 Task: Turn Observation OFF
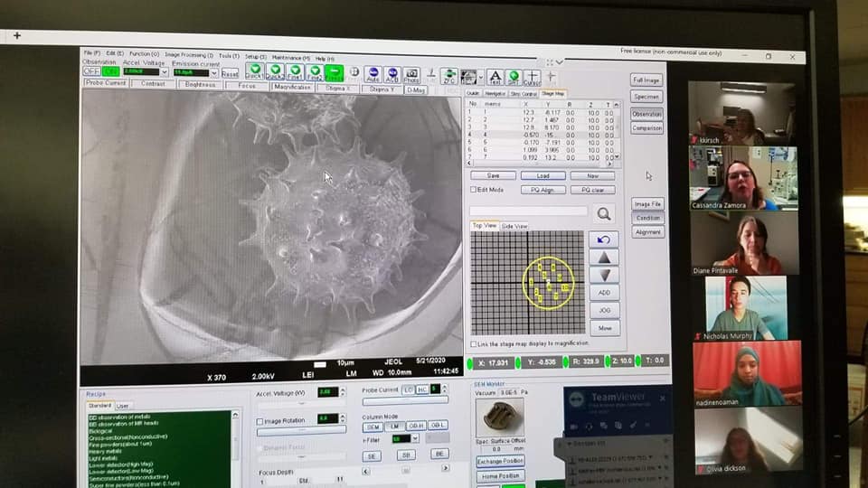[x=91, y=70]
